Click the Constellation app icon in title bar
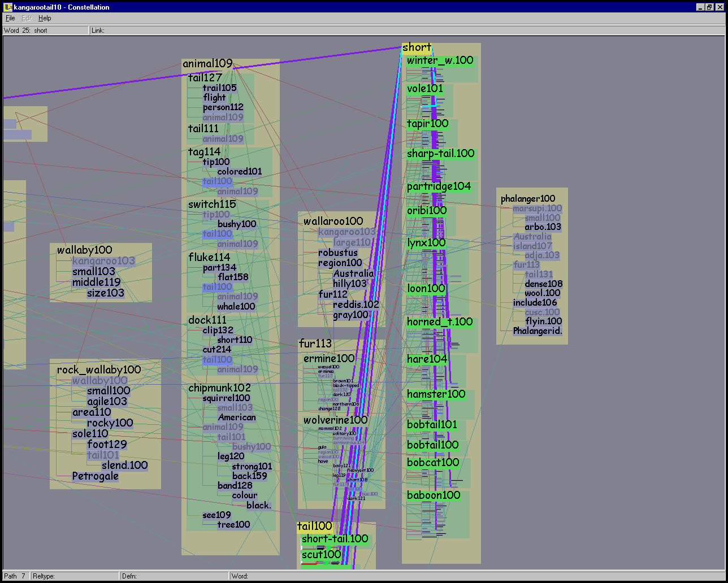 pos(8,7)
